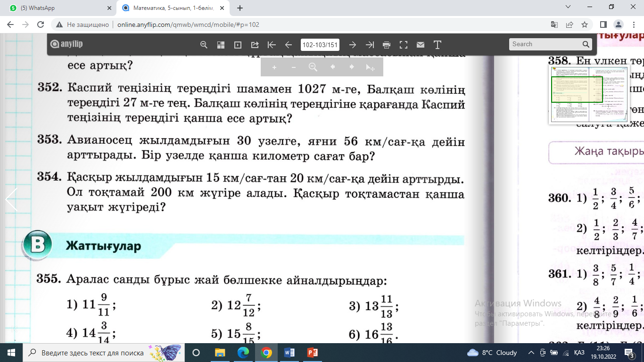Click the ҚАЗ language indicator
This screenshot has width=644, height=362.
point(579,353)
